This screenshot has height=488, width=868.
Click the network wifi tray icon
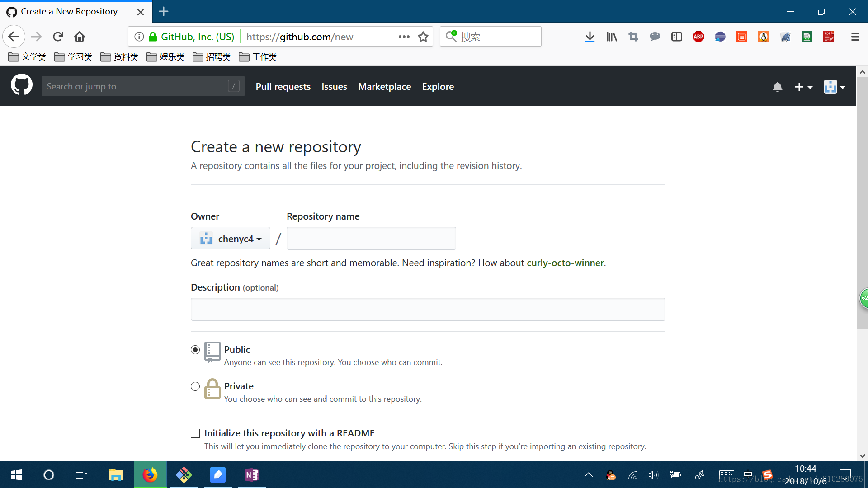[x=632, y=475]
